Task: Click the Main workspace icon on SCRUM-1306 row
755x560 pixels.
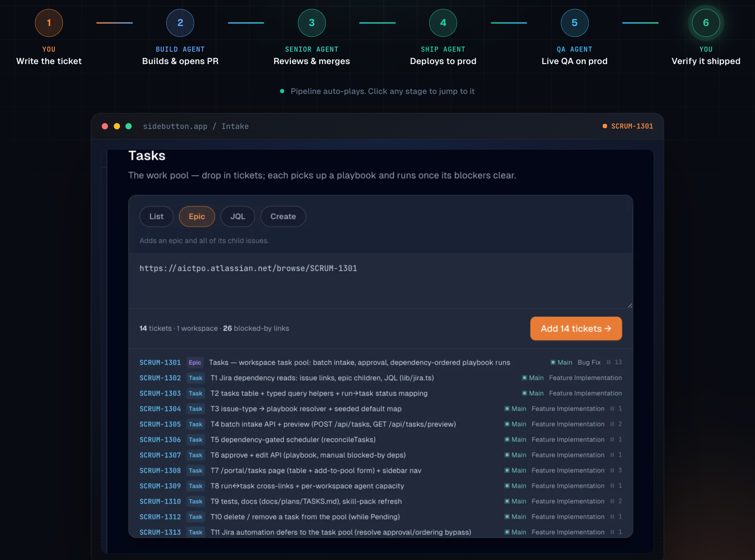Action: pos(507,440)
